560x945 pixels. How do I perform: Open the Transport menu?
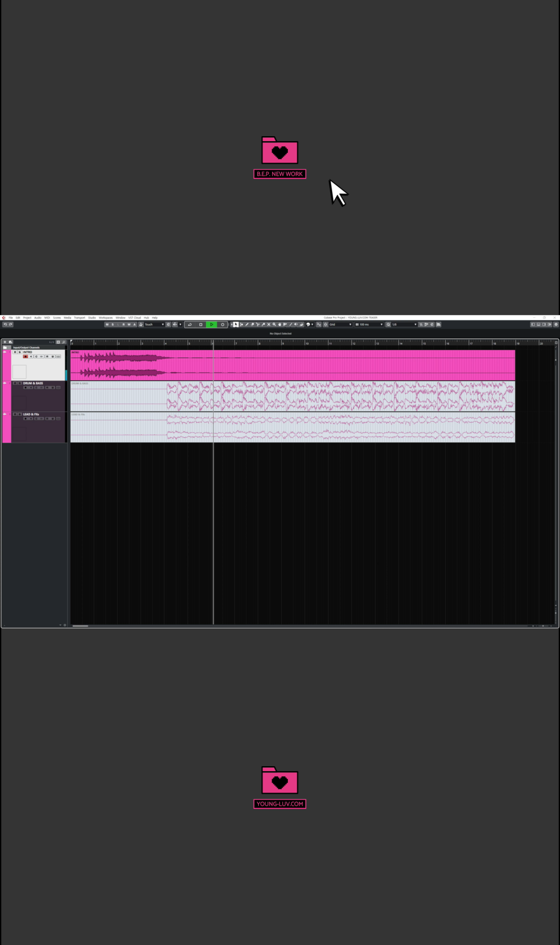80,318
